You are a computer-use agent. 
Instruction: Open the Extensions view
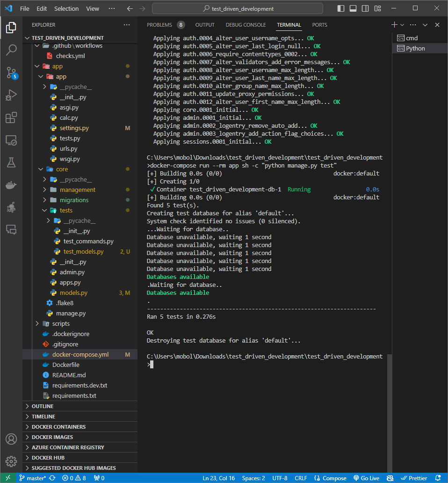pyautogui.click(x=11, y=117)
